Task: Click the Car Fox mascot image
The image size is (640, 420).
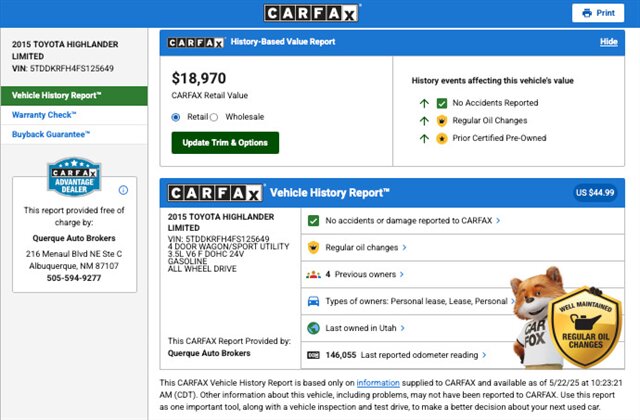Action: coord(537,316)
